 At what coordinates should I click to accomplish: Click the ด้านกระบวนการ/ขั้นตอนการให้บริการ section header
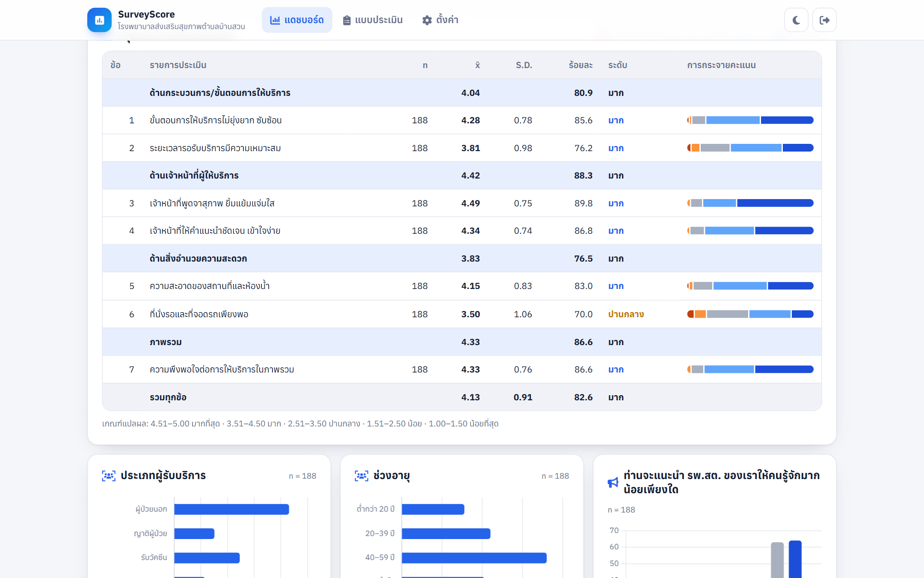(462, 93)
